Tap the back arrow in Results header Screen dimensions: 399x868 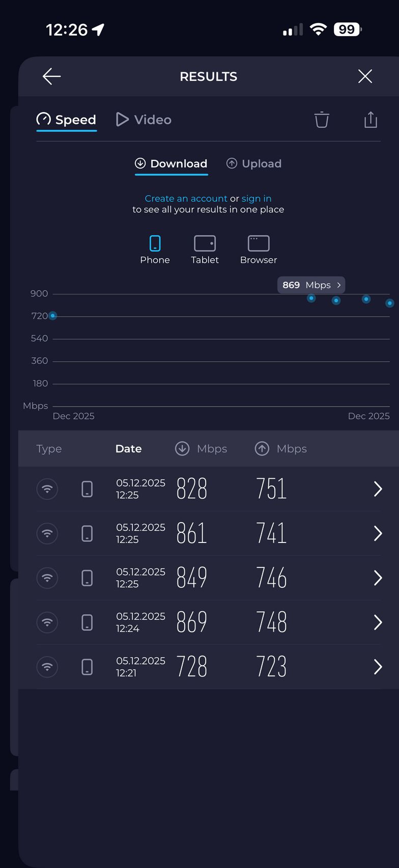pyautogui.click(x=51, y=76)
